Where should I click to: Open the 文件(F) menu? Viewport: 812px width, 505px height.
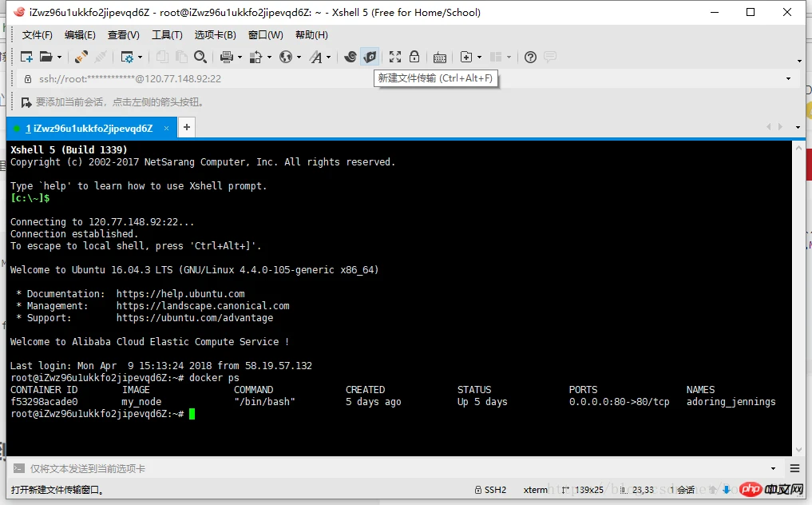point(38,34)
